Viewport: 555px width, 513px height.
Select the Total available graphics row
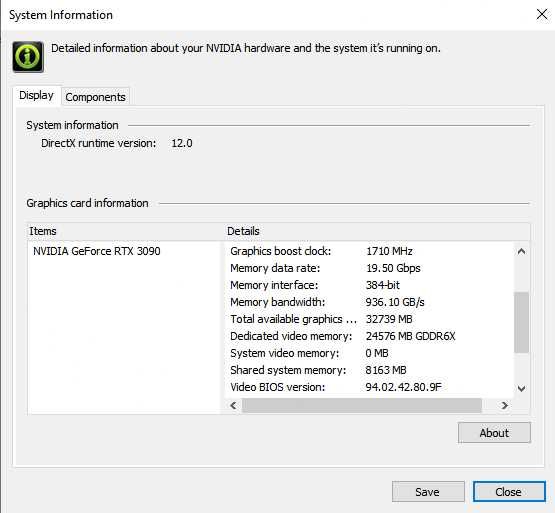point(370,319)
